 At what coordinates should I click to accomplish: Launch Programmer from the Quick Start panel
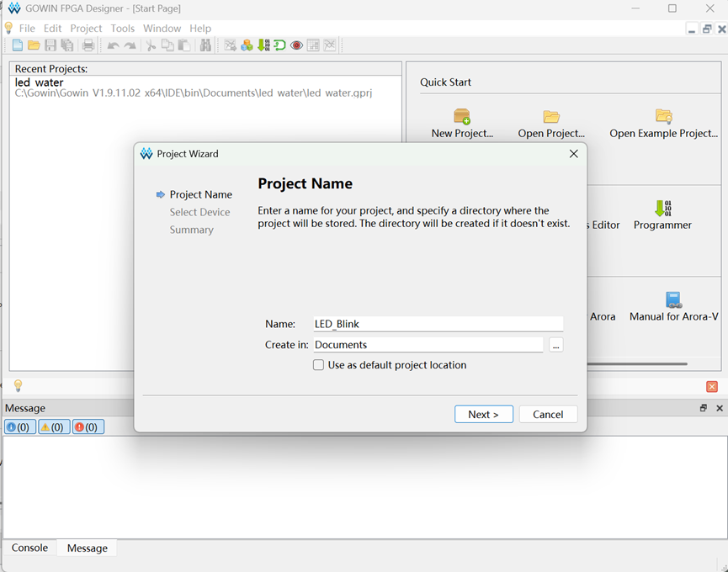point(662,215)
